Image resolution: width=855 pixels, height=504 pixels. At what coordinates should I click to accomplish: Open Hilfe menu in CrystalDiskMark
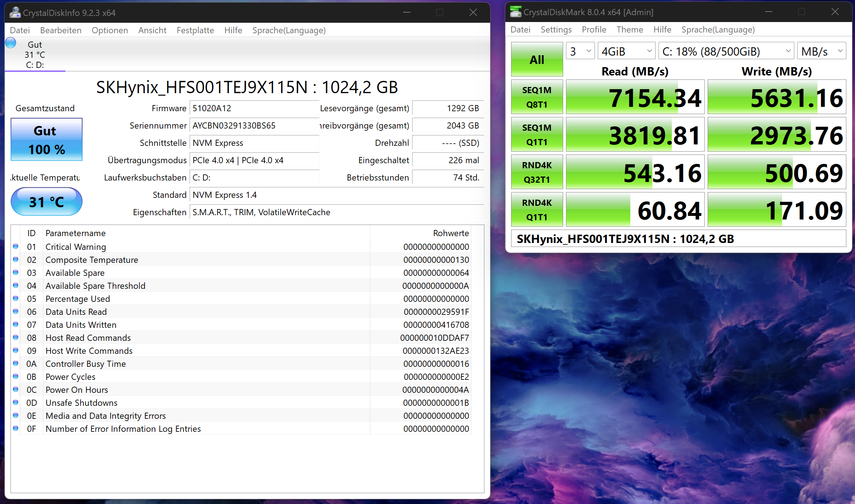coord(662,30)
